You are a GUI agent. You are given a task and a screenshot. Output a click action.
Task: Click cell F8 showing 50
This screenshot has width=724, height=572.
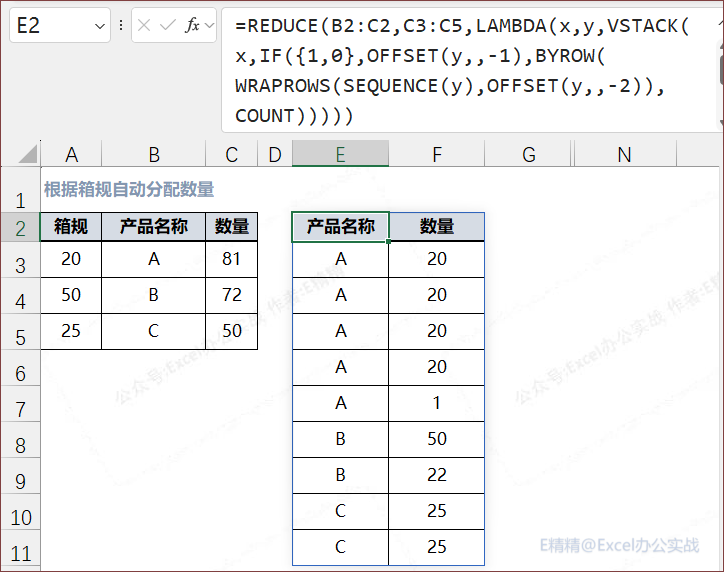pyautogui.click(x=437, y=439)
